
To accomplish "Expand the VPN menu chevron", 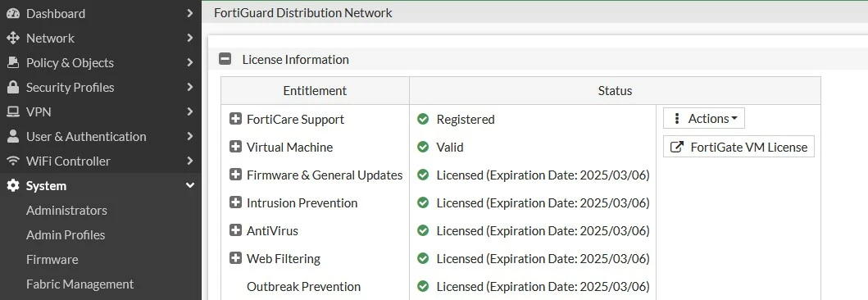I will [x=190, y=111].
